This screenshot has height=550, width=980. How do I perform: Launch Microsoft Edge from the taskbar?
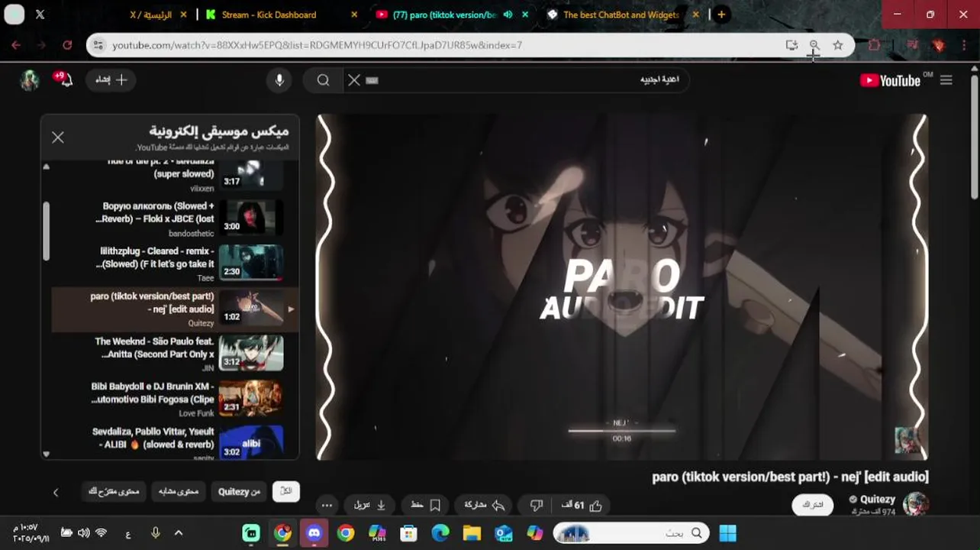[x=440, y=532]
